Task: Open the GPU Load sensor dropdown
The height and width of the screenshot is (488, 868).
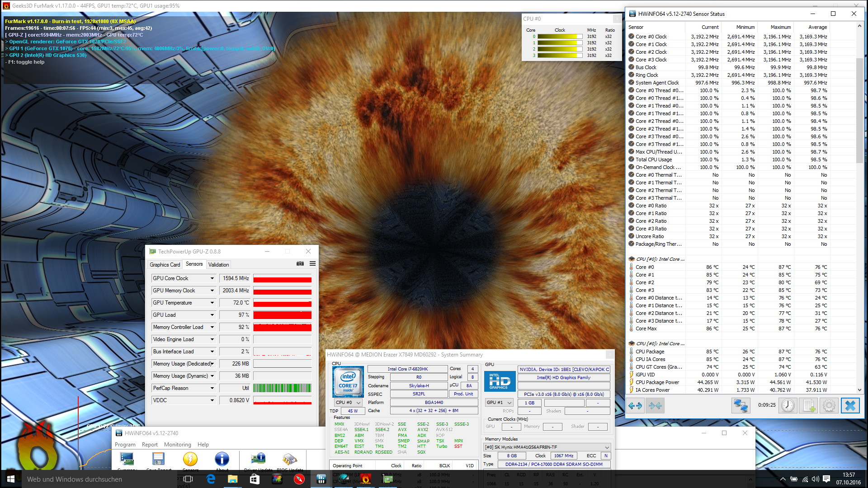Action: click(x=212, y=315)
